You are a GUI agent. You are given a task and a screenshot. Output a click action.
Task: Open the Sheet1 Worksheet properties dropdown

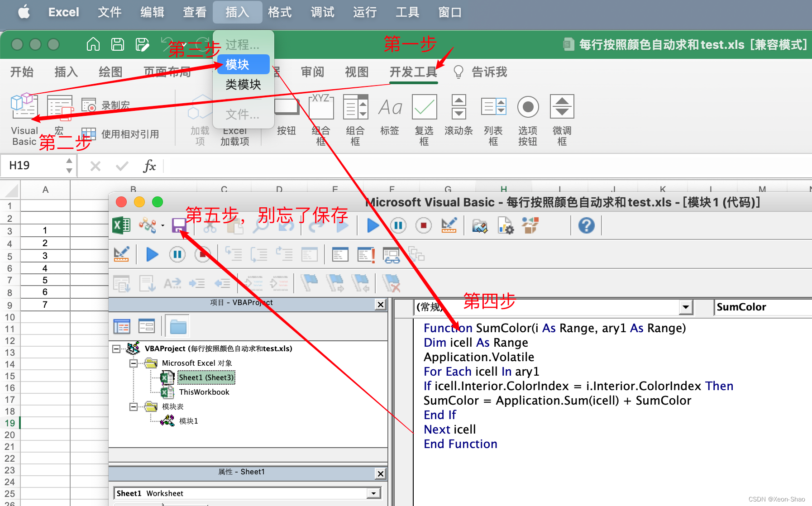(374, 493)
